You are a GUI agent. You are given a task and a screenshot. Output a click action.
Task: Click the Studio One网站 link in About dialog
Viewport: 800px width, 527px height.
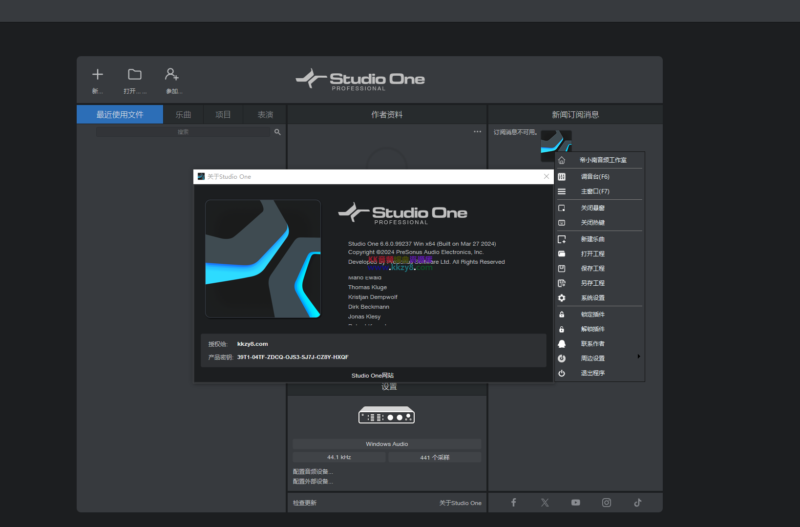[x=372, y=375]
